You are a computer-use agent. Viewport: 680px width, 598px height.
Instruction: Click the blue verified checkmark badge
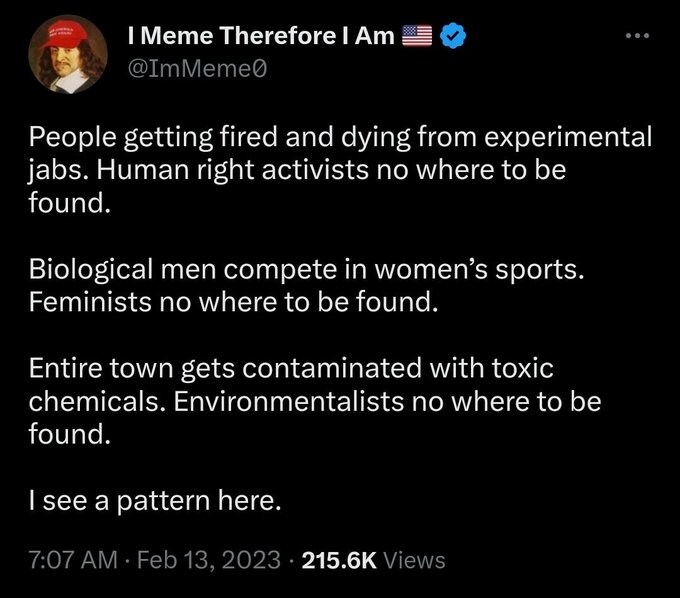[453, 36]
